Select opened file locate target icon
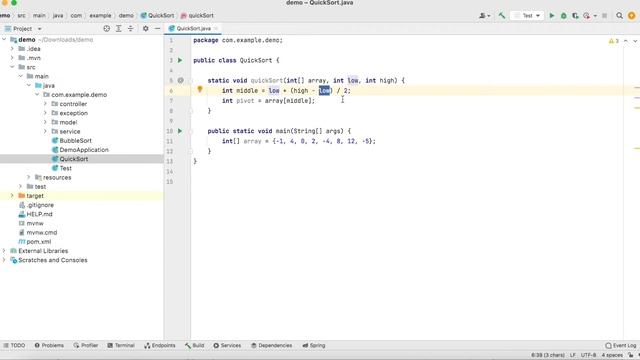Screen dimensions: 640x360 (x=107, y=29)
